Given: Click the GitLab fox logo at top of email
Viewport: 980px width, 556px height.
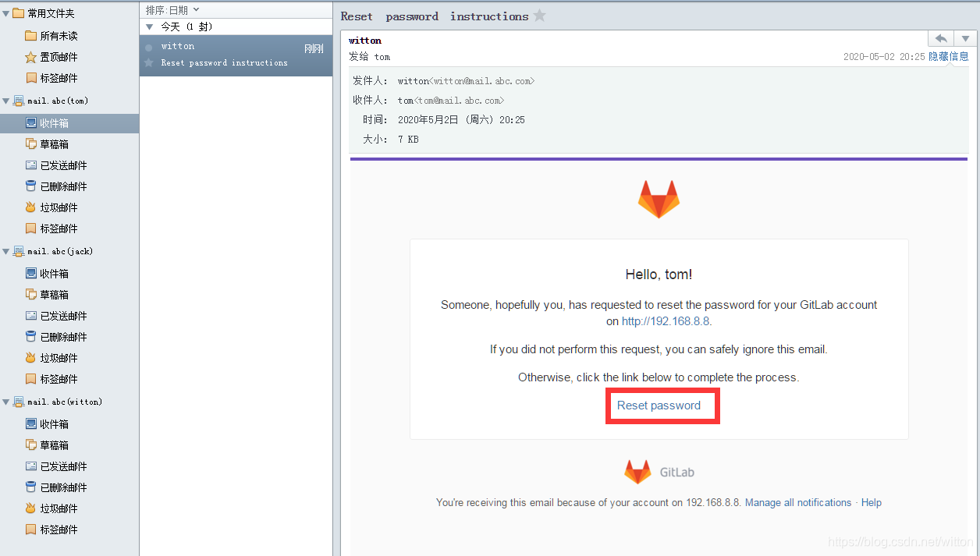Looking at the screenshot, I should point(659,200).
